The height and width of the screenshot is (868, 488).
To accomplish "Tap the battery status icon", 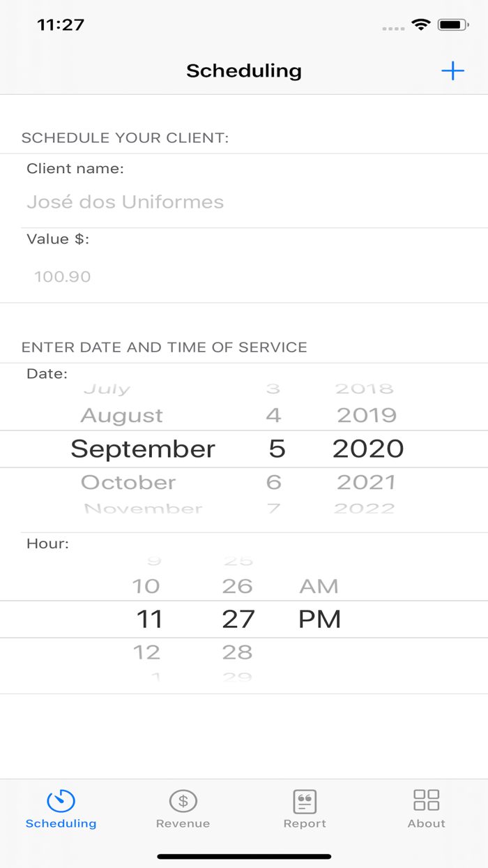I will (x=452, y=25).
